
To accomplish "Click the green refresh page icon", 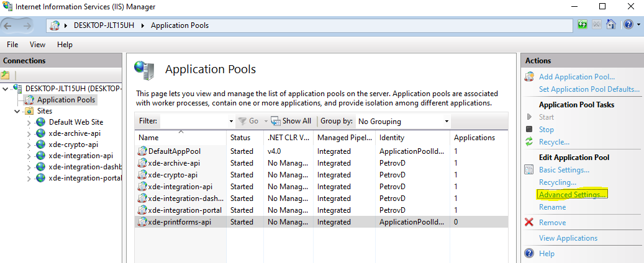I will [x=583, y=25].
